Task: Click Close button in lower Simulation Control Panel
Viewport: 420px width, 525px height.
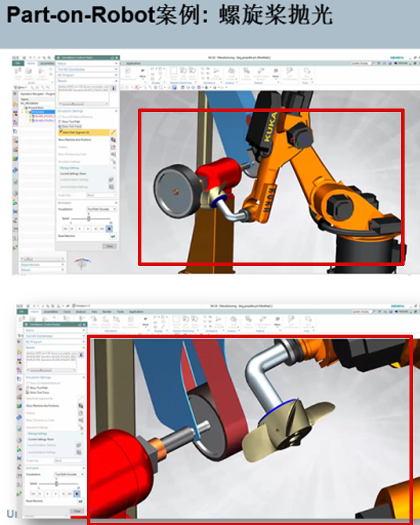Action: 76,510
